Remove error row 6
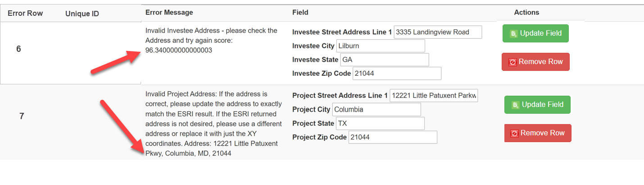 pyautogui.click(x=535, y=62)
